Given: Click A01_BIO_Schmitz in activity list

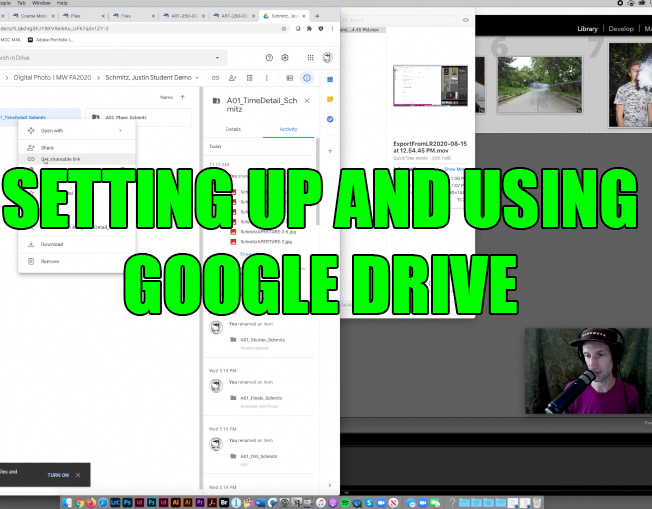Looking at the screenshot, I should (x=259, y=456).
